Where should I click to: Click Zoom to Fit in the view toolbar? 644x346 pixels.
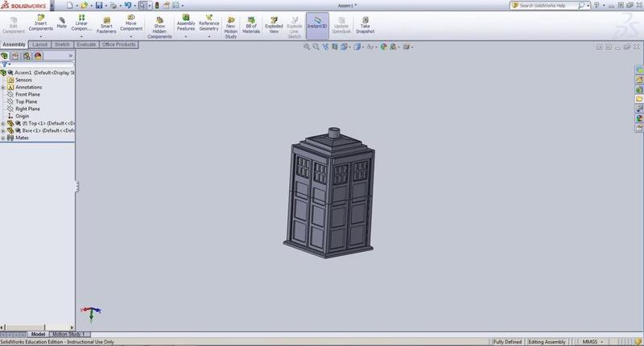(x=307, y=47)
